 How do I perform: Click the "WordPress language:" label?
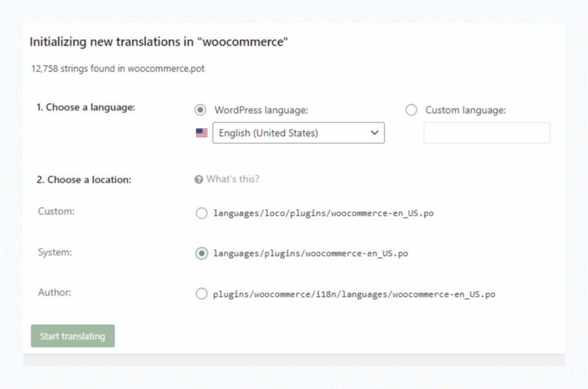click(x=261, y=110)
